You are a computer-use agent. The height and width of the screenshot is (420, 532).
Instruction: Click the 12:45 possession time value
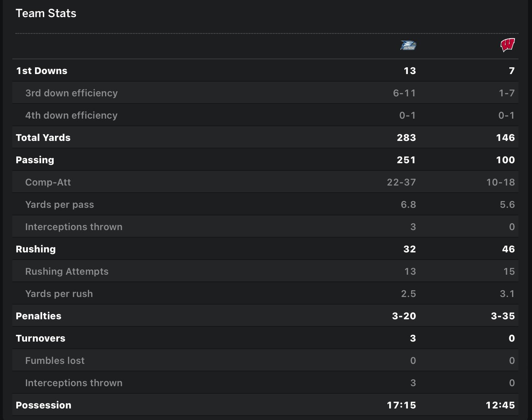500,405
